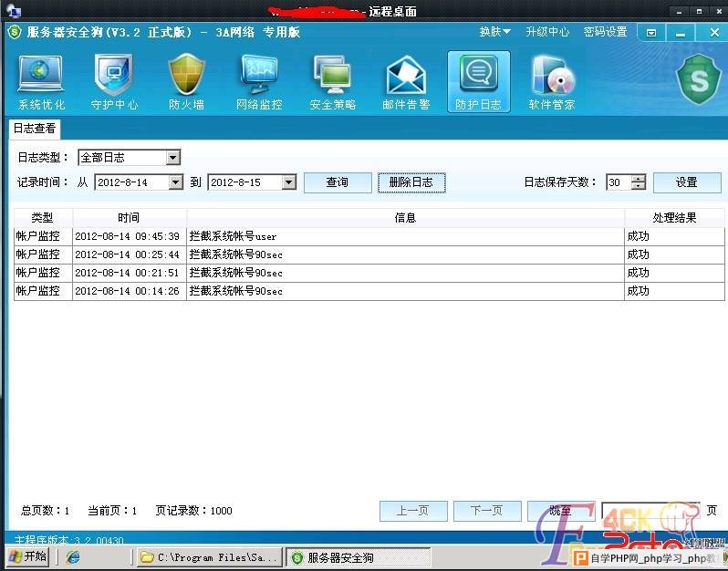
Task: Click the 设置 button
Action: pos(687,182)
